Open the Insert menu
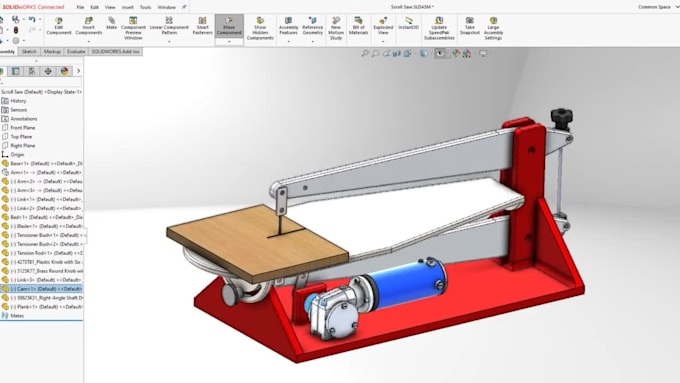Viewport: 680px width, 383px height. click(x=128, y=7)
